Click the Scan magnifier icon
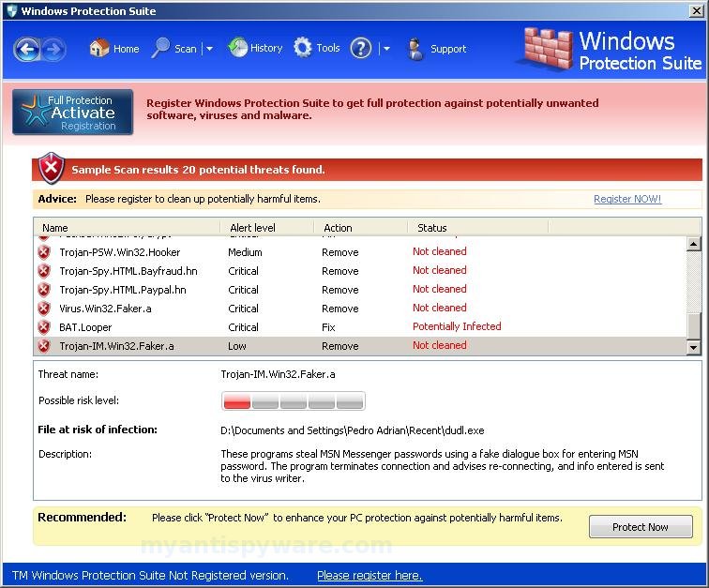The width and height of the screenshot is (709, 588). [x=160, y=48]
